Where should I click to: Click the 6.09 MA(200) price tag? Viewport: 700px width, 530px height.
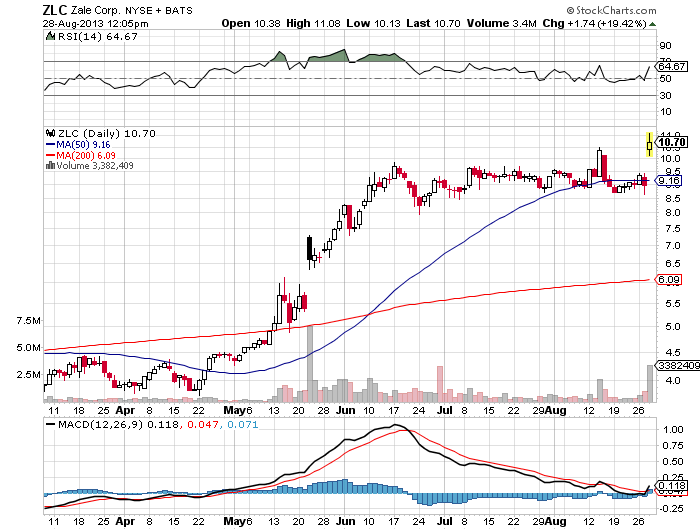669,280
